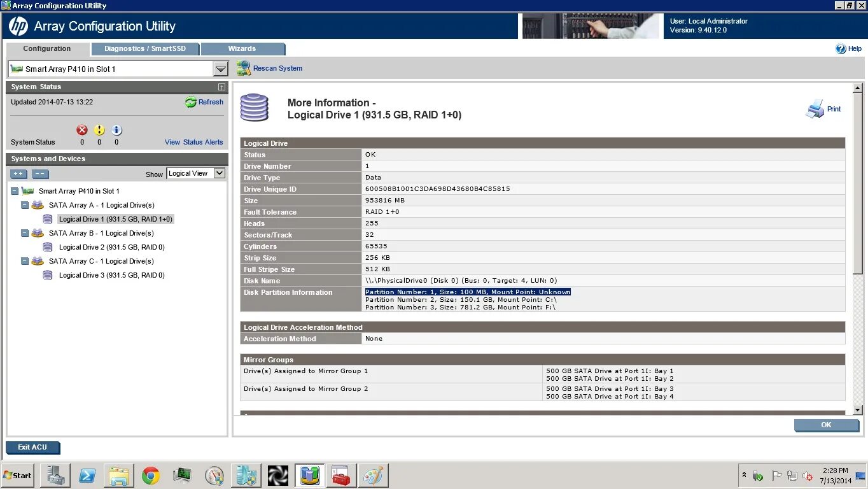The image size is (868, 489).
Task: Collapse the Smart Array P410 tree node
Action: point(15,191)
